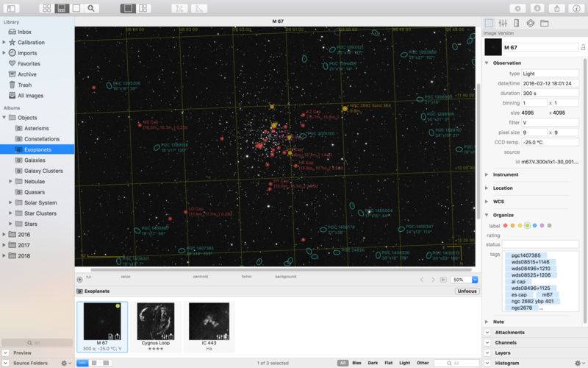Click the crosshair target icon below image
This screenshot has width=588, height=368.
coord(79,280)
